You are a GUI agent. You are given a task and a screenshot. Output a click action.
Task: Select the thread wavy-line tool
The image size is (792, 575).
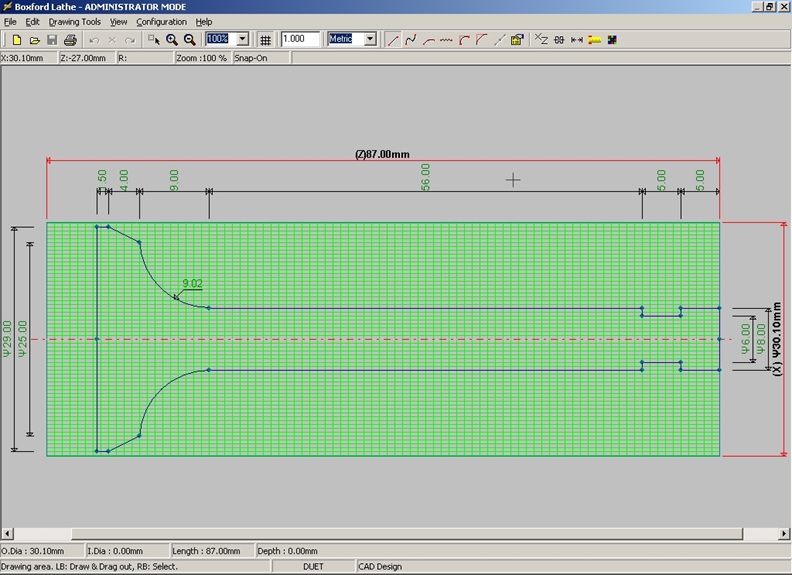[x=446, y=39]
